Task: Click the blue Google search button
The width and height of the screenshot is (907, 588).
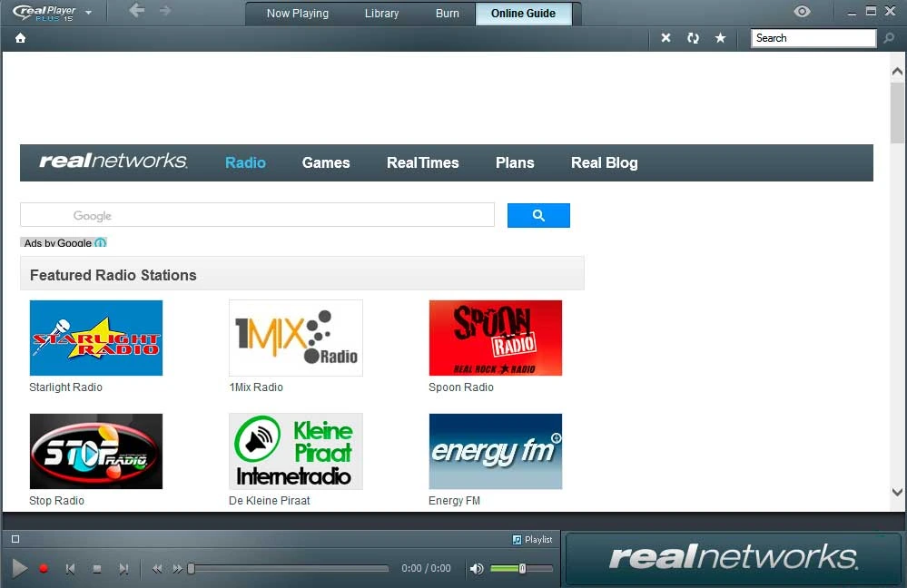Action: 538,215
